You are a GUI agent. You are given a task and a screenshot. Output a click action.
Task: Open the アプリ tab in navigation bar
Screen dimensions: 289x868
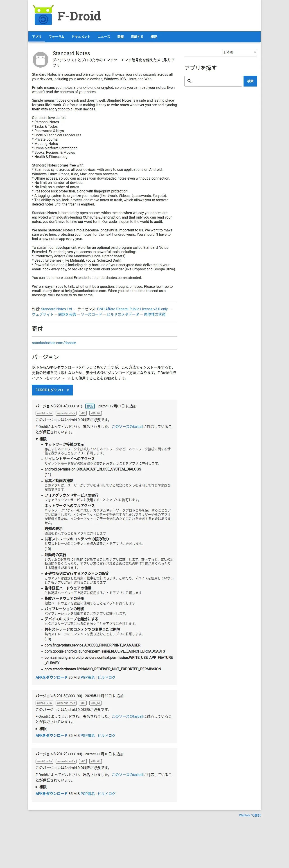(37, 37)
